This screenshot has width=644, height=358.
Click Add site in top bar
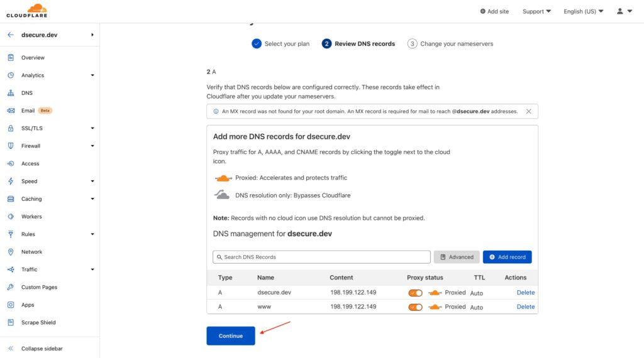click(x=494, y=11)
